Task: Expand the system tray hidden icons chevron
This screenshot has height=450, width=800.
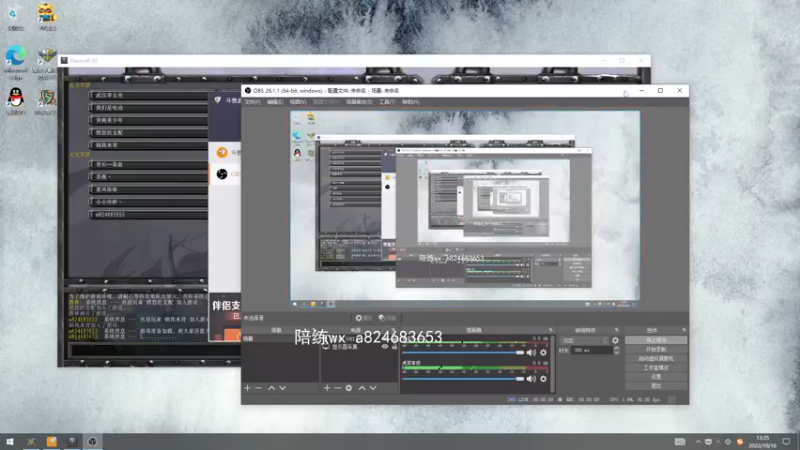Action: [x=698, y=442]
